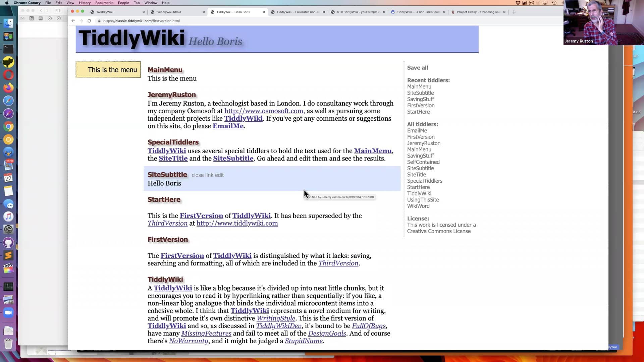Switch to 'TiddlyWiki - a reusable non-linear' tab
This screenshot has width=644, height=362.
[298, 12]
